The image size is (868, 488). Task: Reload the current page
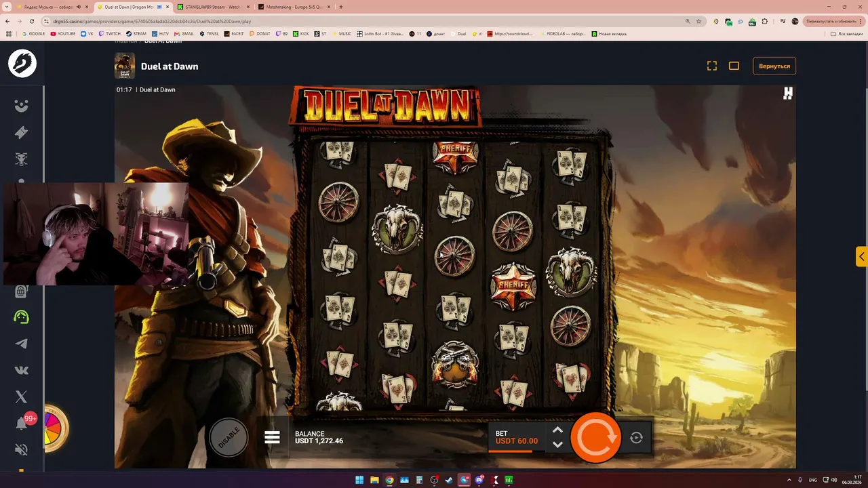pyautogui.click(x=32, y=21)
